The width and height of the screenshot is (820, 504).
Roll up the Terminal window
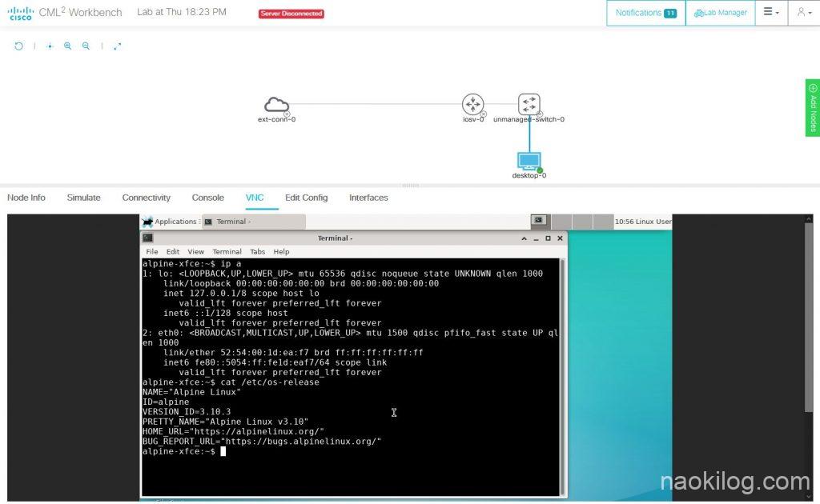coord(524,238)
